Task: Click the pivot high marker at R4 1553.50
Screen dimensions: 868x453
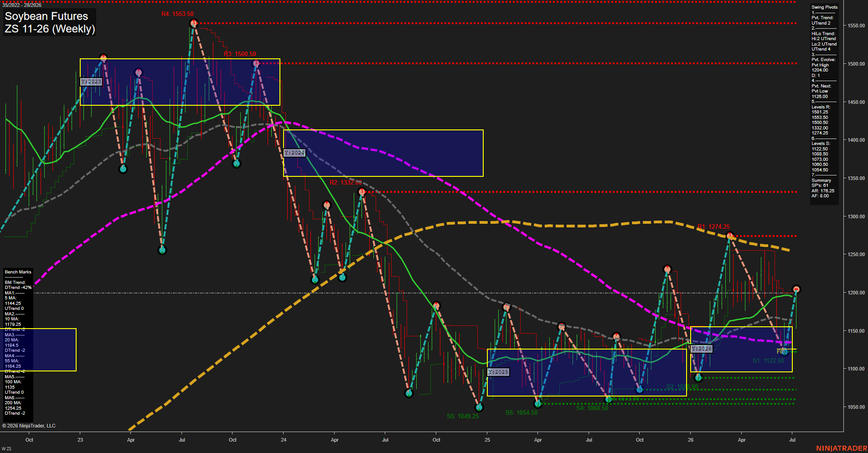Action: tap(194, 23)
